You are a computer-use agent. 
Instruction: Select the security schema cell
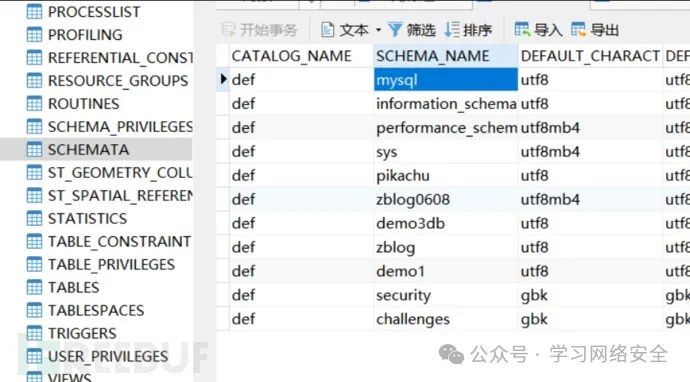pos(446,295)
